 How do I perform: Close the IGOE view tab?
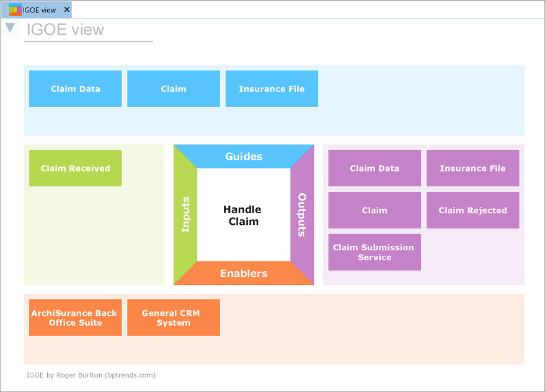point(67,9)
